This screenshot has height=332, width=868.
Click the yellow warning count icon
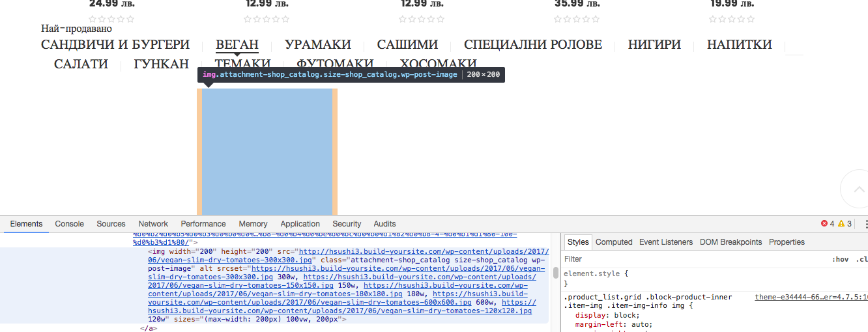[x=842, y=224]
